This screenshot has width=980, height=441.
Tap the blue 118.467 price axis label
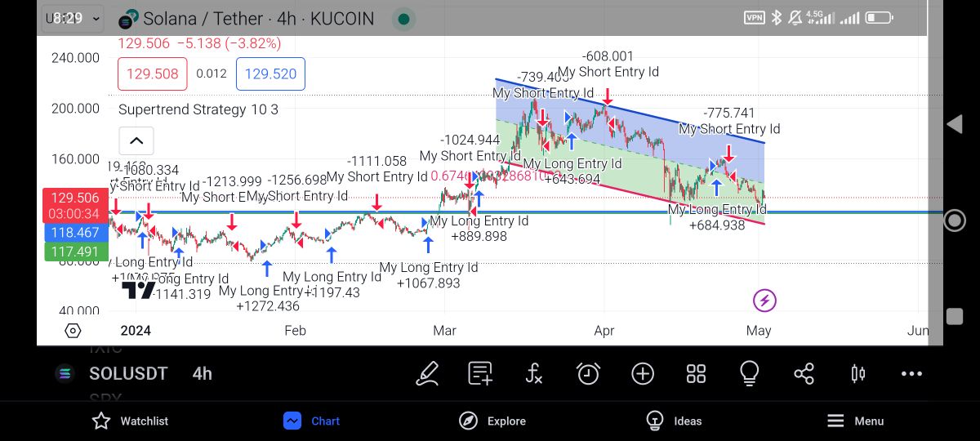coord(76,233)
